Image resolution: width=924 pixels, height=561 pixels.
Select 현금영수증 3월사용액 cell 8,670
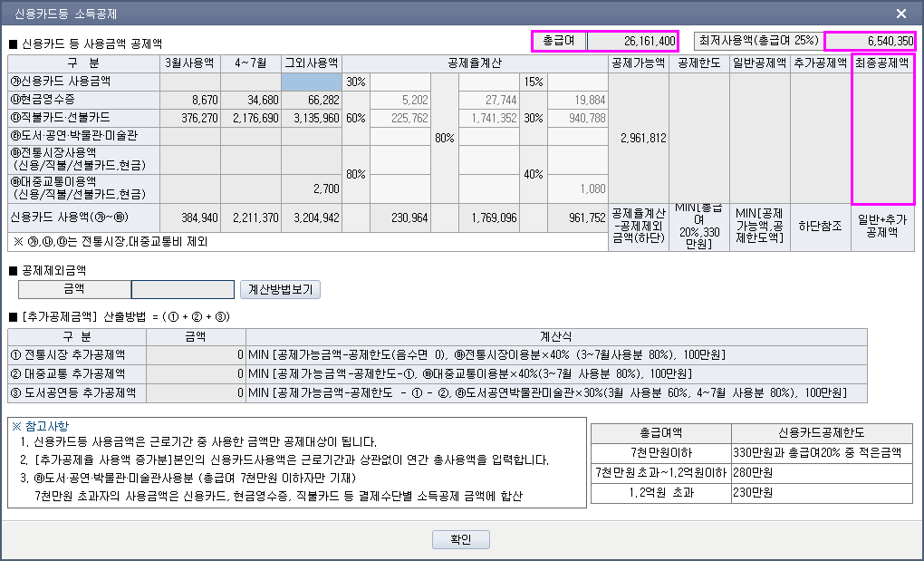[189, 101]
